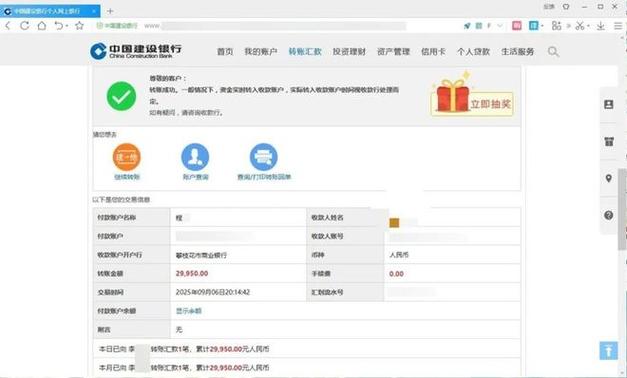
Task: Click the 交易时间 label cell
Action: point(132,292)
